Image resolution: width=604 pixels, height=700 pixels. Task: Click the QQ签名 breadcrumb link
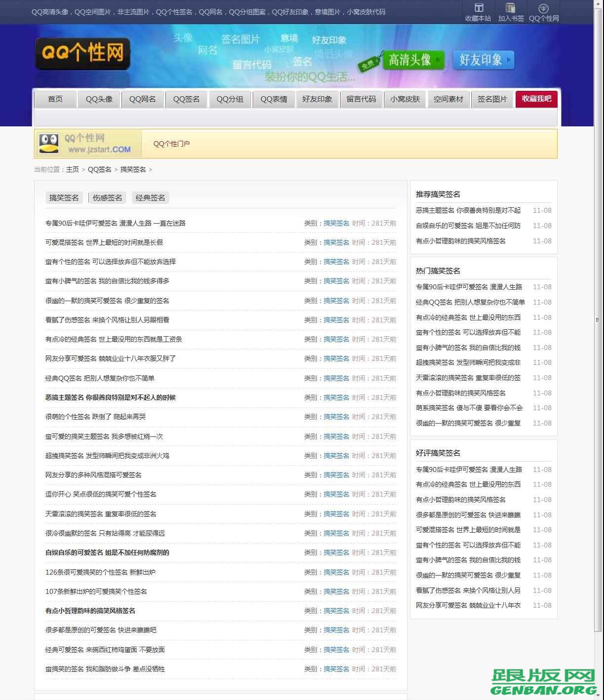(99, 169)
